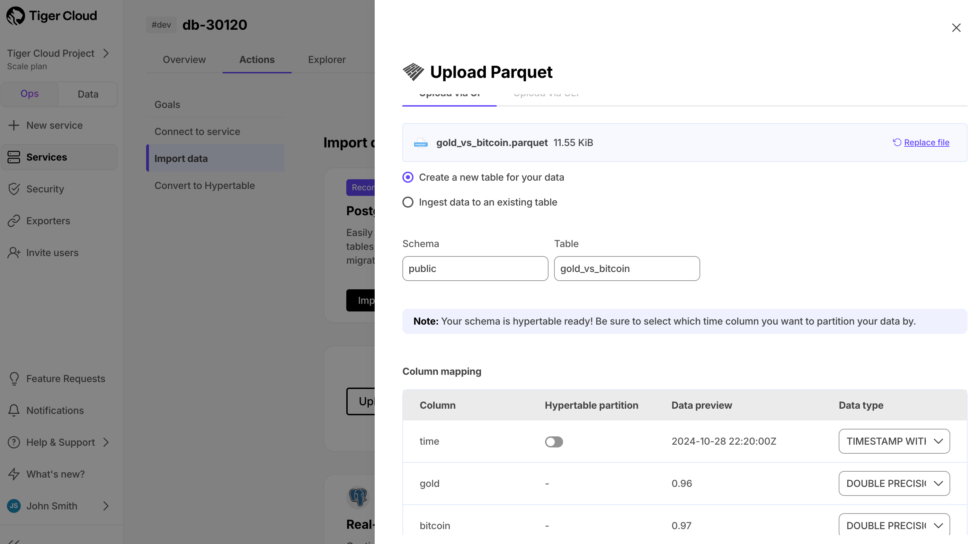The width and height of the screenshot is (980, 544).
Task: Select the Security sidebar icon
Action: click(14, 189)
